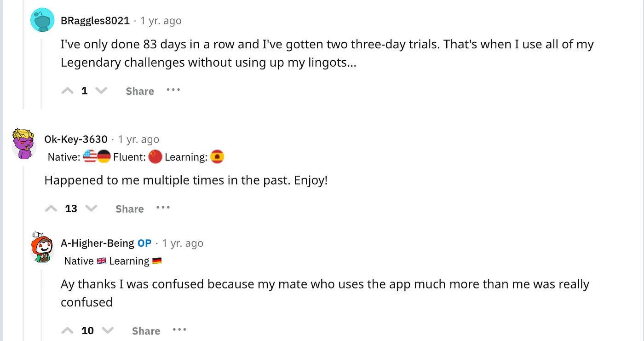
Task: Click A-Higher-Being's orange-haired avatar
Action: tap(42, 248)
